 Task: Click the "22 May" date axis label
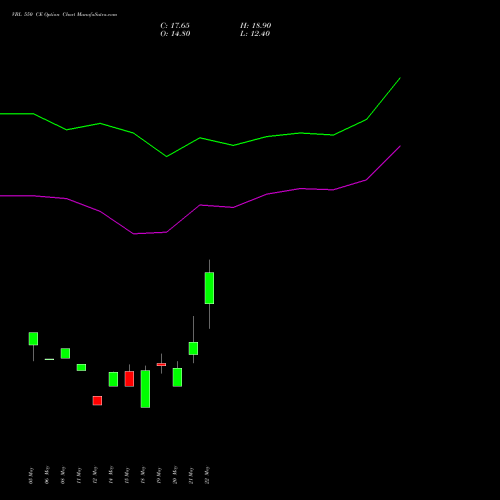tap(207, 475)
